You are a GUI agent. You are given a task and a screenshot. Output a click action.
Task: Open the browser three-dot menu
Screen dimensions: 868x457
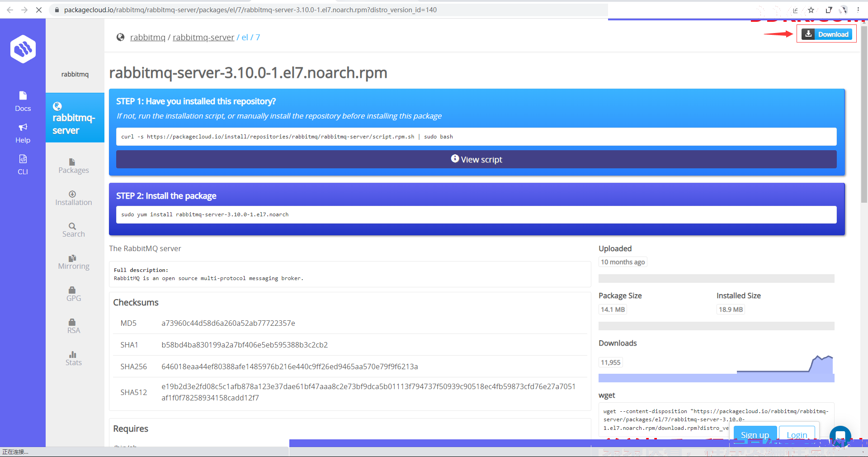tap(858, 10)
